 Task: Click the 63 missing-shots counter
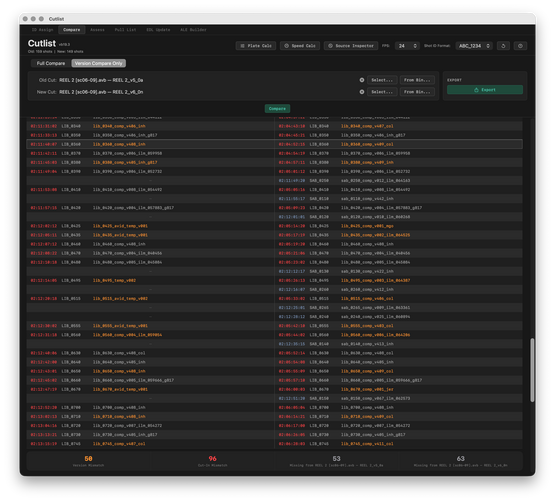click(460, 461)
